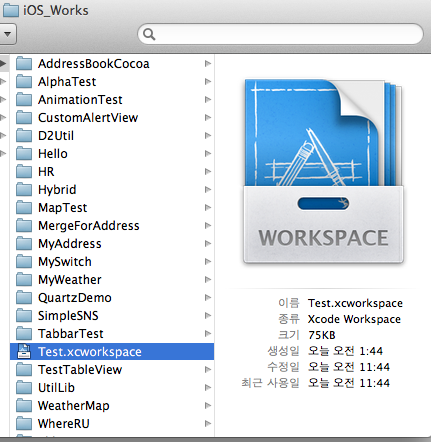Select the D2Util folder name
This screenshot has width=431, height=442.
pos(56,136)
